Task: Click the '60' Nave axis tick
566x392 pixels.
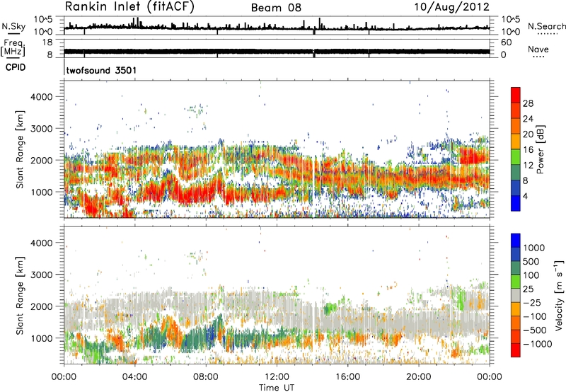Action: 506,42
